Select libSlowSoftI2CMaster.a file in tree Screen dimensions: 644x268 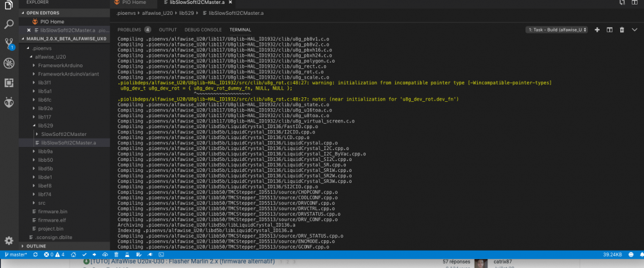click(x=64, y=142)
